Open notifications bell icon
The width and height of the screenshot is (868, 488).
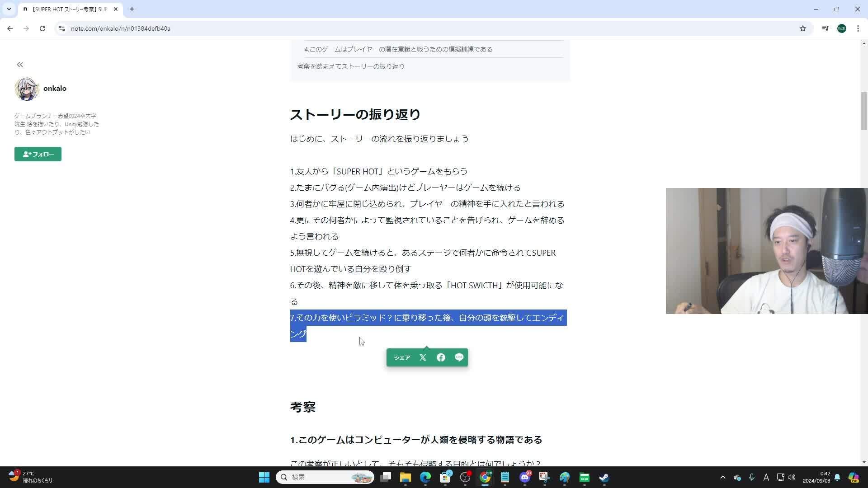tap(837, 477)
